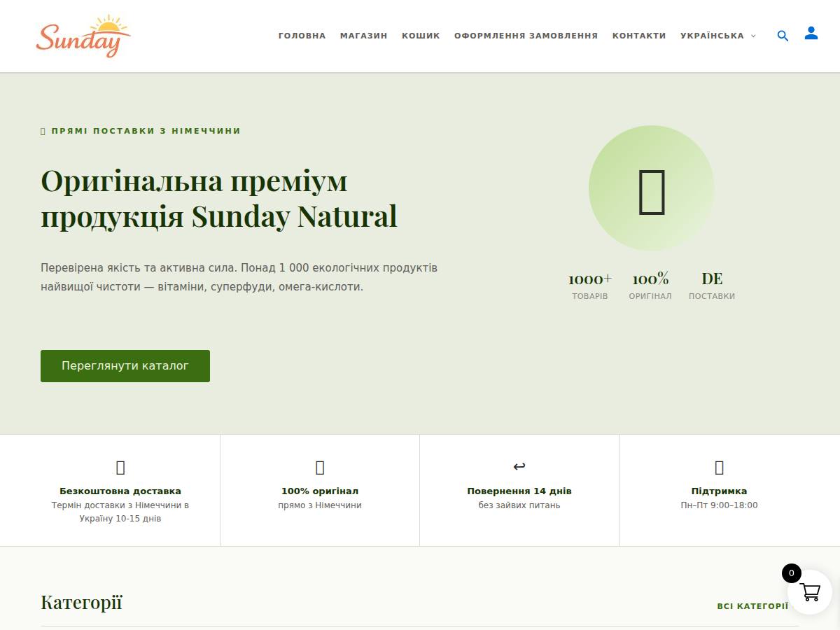This screenshot has height=630, width=840.
Task: Click the text прямо з Німеччини
Action: (320, 505)
